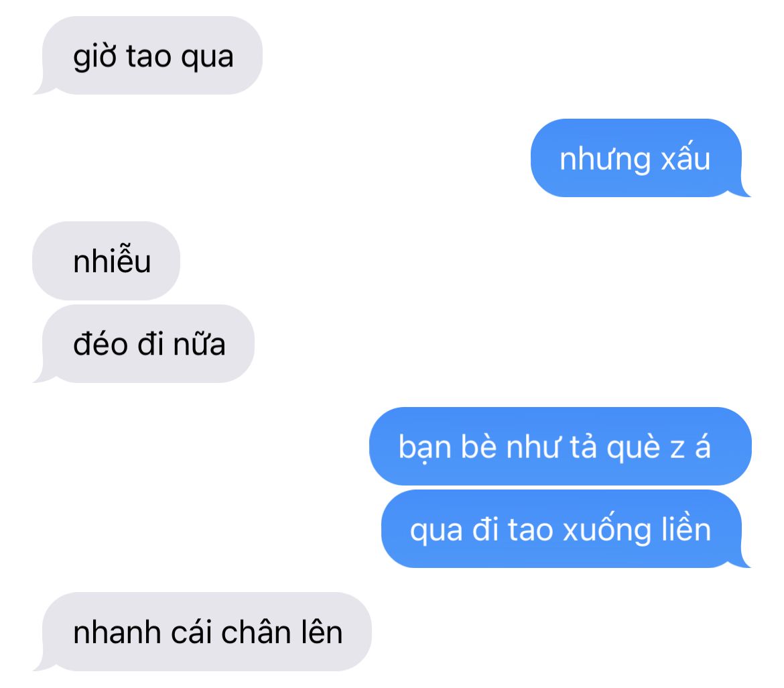The height and width of the screenshot is (688, 784).
Task: Select the 'đéo đi nữa' gray bubble
Action: click(x=148, y=344)
